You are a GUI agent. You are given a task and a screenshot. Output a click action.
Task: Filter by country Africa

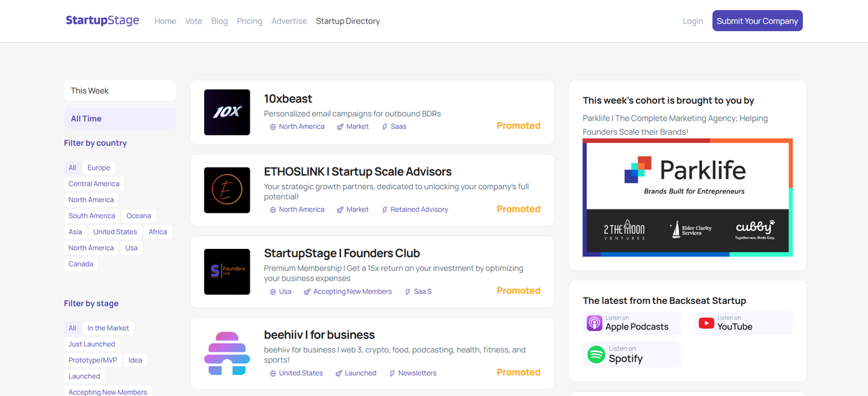click(158, 232)
